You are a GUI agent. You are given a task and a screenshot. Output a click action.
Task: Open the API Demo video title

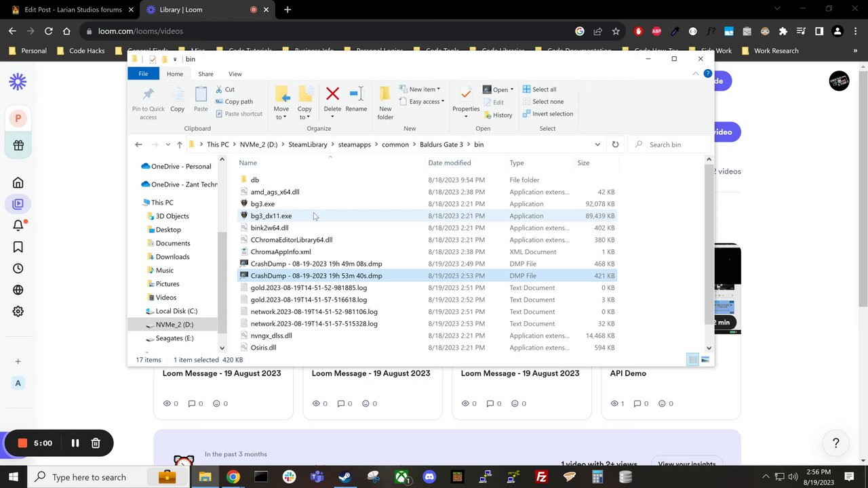(x=628, y=373)
